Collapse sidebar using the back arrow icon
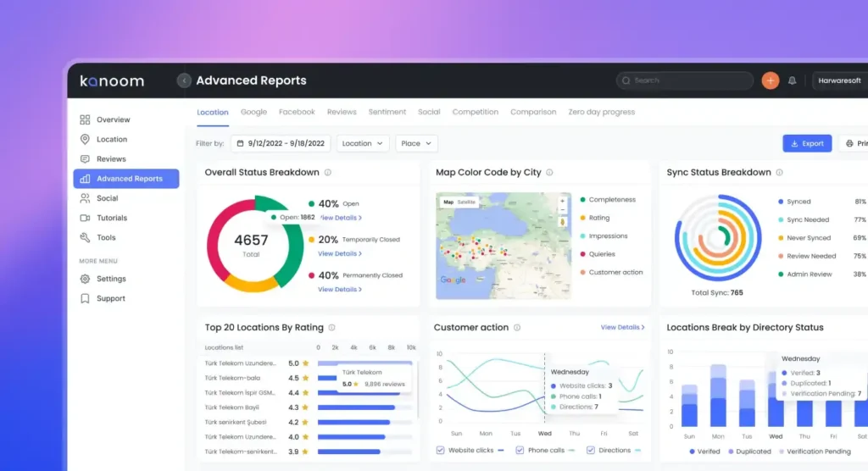 coord(184,80)
